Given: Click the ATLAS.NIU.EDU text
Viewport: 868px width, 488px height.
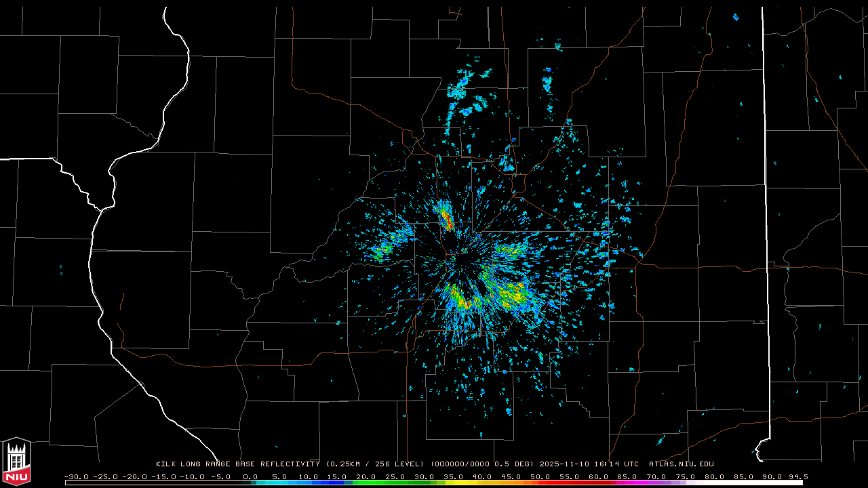Looking at the screenshot, I should pyautogui.click(x=681, y=464).
